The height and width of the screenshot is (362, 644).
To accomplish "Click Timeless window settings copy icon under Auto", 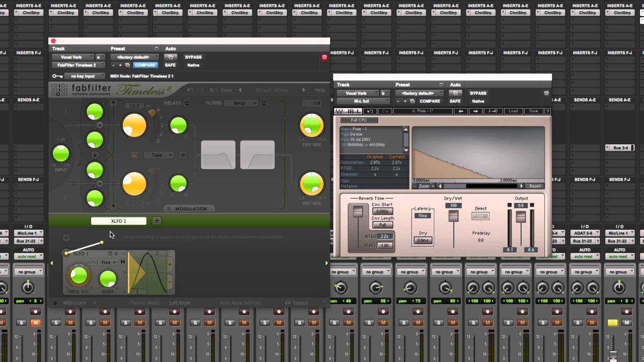I will (171, 57).
